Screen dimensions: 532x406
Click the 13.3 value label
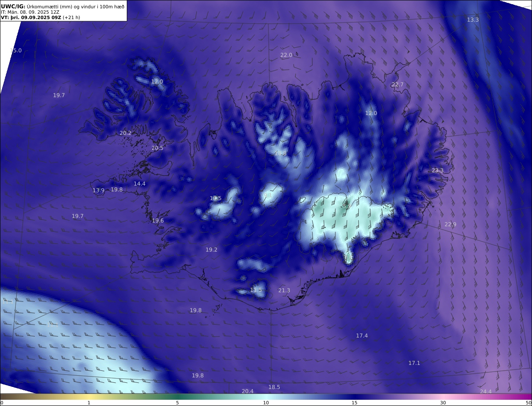click(473, 20)
